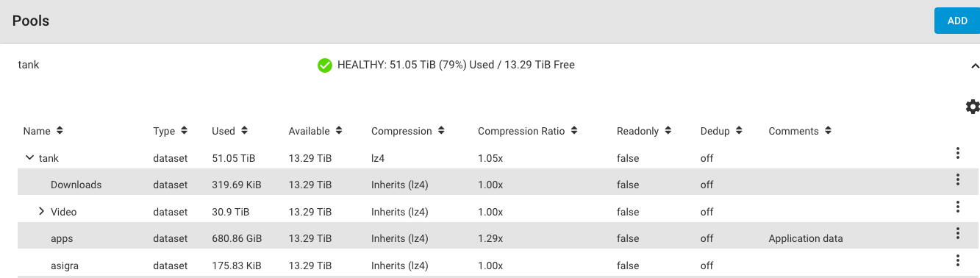Screen dimensions: 980x278
Task: Open the three-dot menu for apps dataset
Action: pos(957,233)
